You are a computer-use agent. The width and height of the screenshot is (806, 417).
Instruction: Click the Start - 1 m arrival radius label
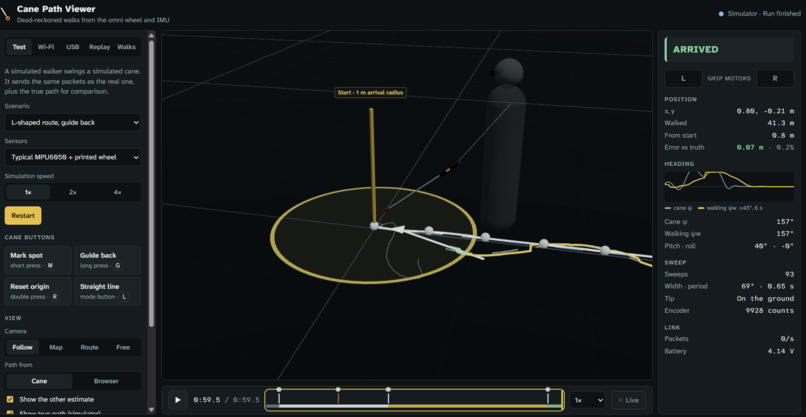point(370,93)
